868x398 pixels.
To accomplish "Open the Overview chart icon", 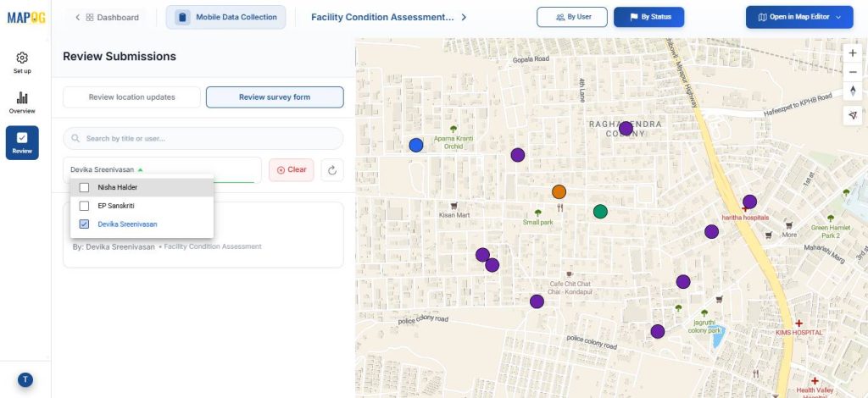I will [22, 98].
